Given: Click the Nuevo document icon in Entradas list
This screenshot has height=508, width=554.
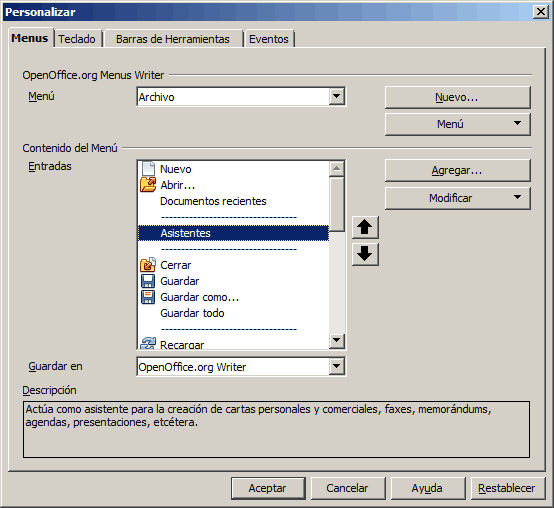Looking at the screenshot, I should (148, 169).
